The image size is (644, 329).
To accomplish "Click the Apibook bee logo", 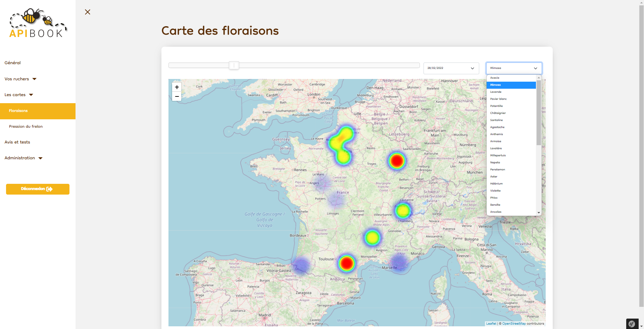I will [x=38, y=23].
